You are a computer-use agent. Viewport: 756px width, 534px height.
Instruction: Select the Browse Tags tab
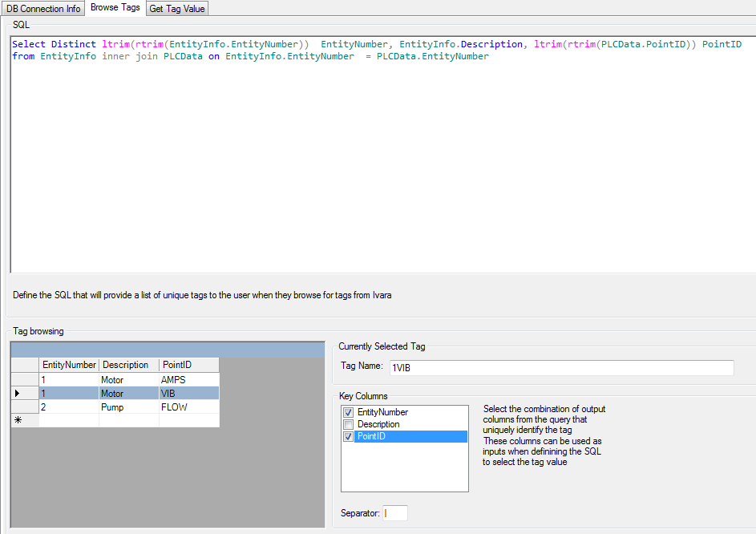(115, 8)
